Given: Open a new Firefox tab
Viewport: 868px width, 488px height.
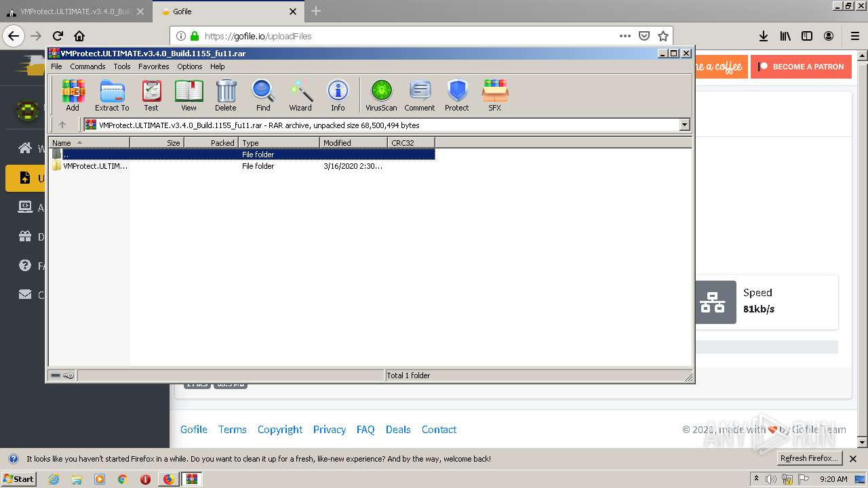Looking at the screenshot, I should (316, 11).
